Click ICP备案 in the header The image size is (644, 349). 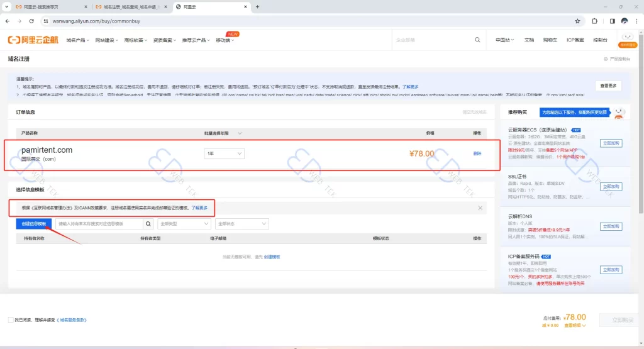click(x=575, y=40)
